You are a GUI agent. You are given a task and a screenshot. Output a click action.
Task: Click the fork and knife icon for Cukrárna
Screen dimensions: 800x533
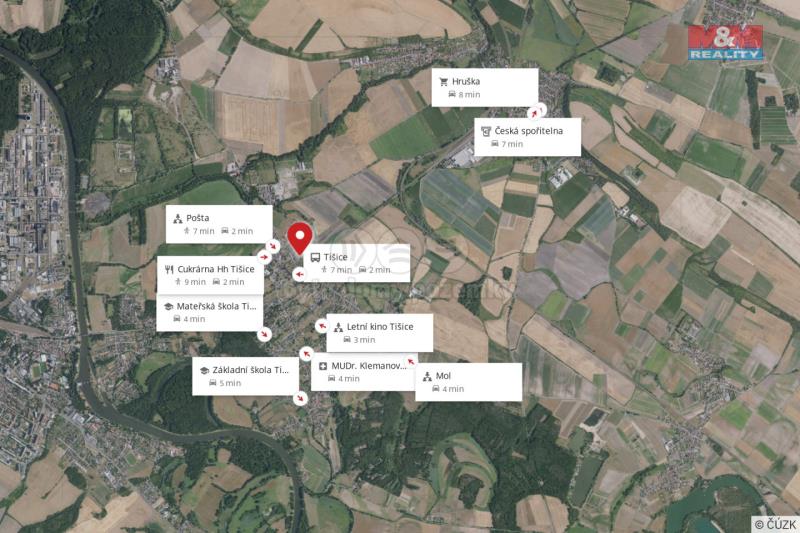[169, 269]
